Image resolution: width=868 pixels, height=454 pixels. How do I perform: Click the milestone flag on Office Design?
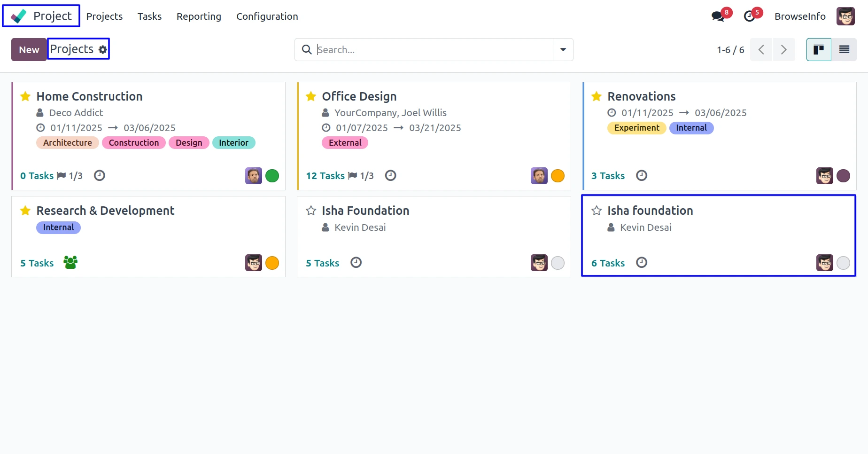click(x=353, y=176)
